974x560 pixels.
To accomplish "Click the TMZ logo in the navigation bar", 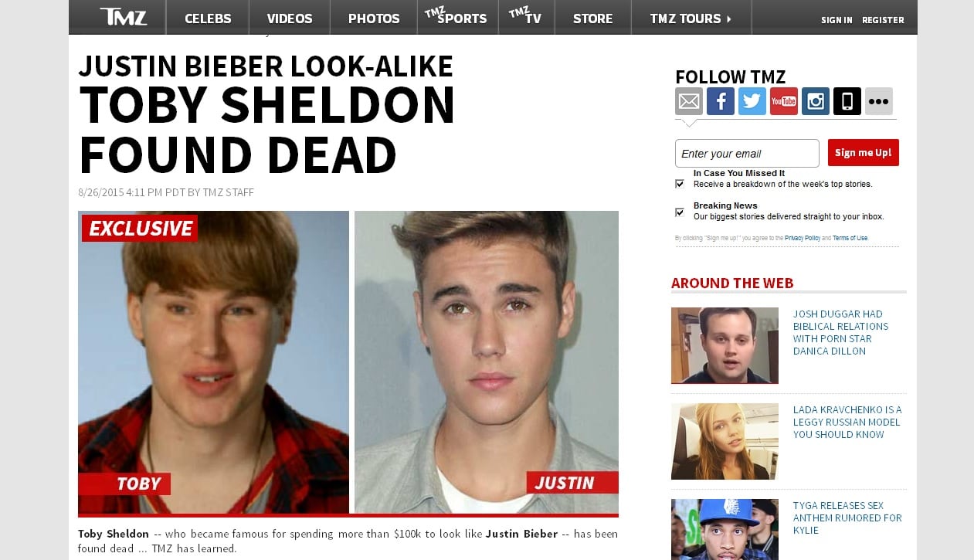I will (x=123, y=16).
